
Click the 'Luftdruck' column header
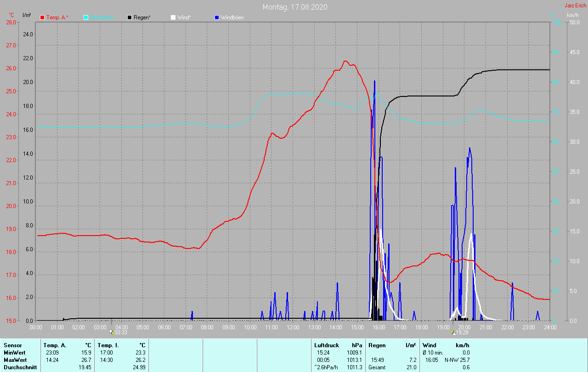coord(327,345)
